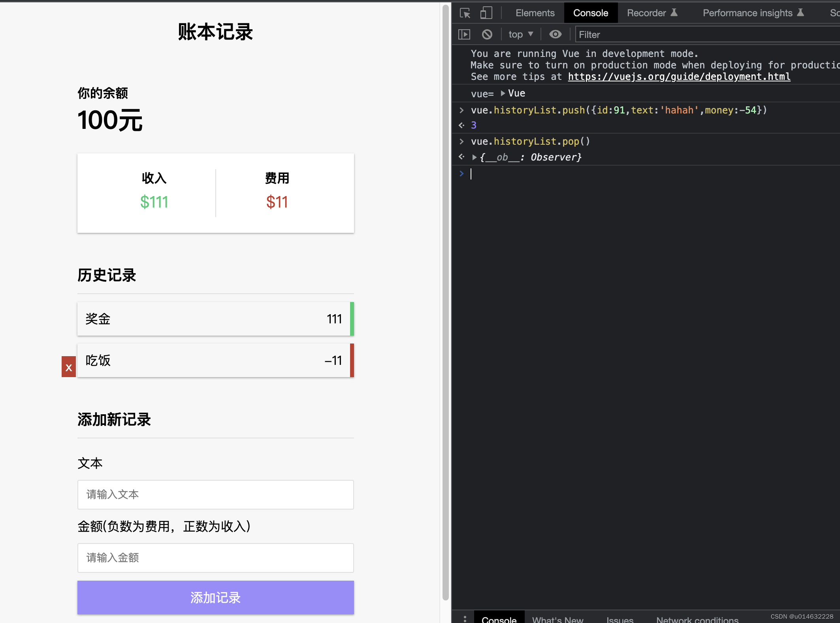Image resolution: width=840 pixels, height=623 pixels.
Task: Toggle the eye visibility icon in DevTools
Action: 555,34
